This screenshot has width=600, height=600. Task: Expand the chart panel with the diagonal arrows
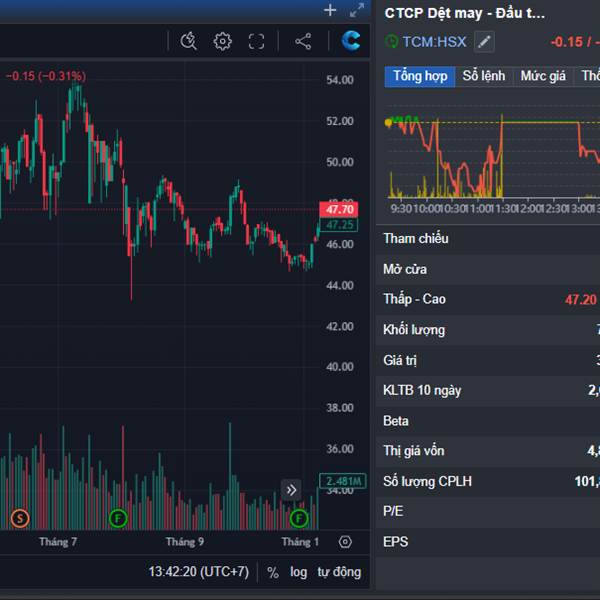pyautogui.click(x=357, y=11)
